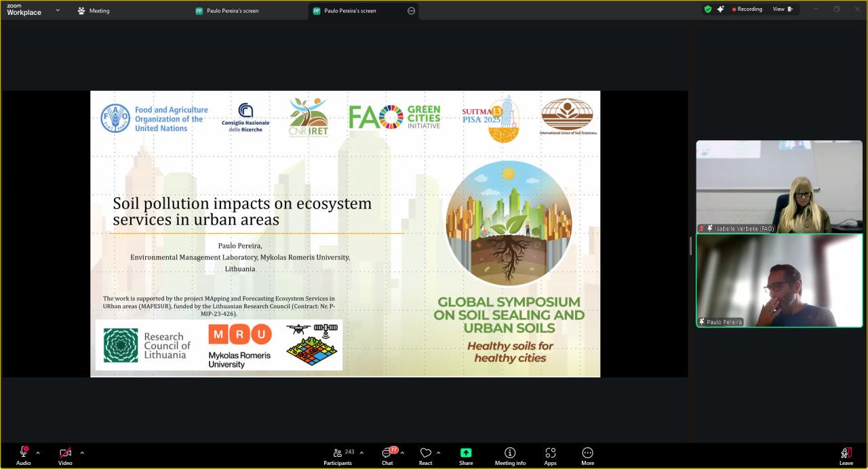868x469 pixels.
Task: Expand video options chevron next to Video
Action: (x=82, y=453)
